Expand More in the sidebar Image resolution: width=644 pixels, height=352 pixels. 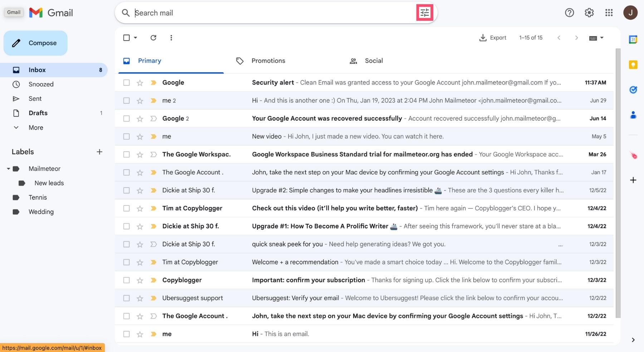pyautogui.click(x=36, y=127)
